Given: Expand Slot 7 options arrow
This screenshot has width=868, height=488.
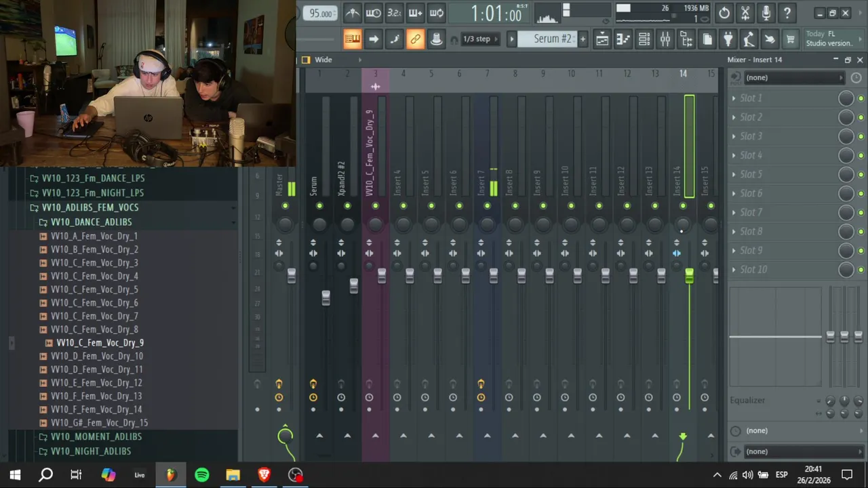Looking at the screenshot, I should tap(734, 212).
